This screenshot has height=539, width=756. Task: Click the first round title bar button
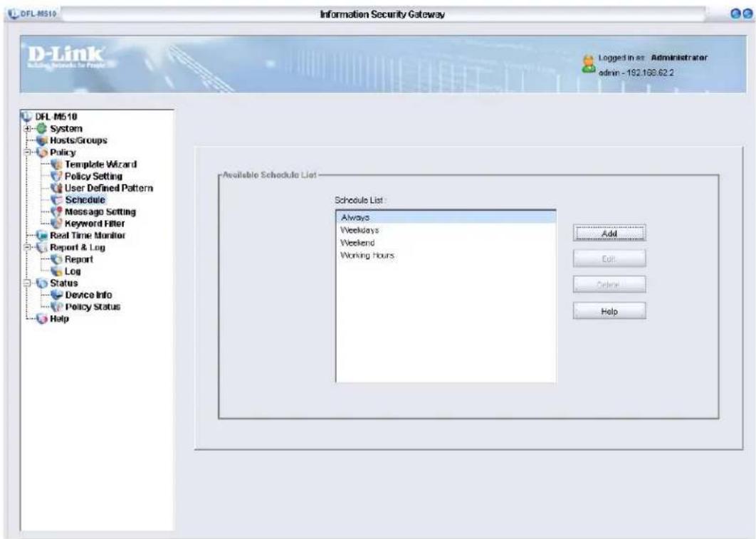[736, 14]
